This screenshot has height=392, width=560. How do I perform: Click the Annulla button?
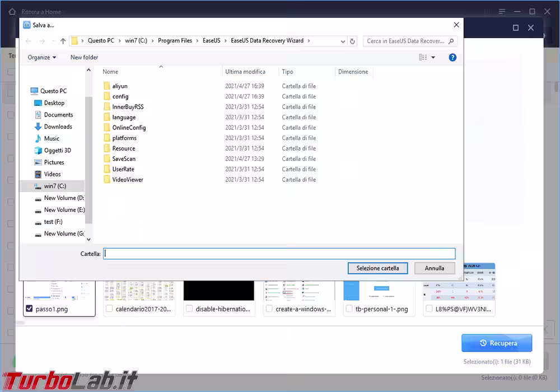coord(435,268)
